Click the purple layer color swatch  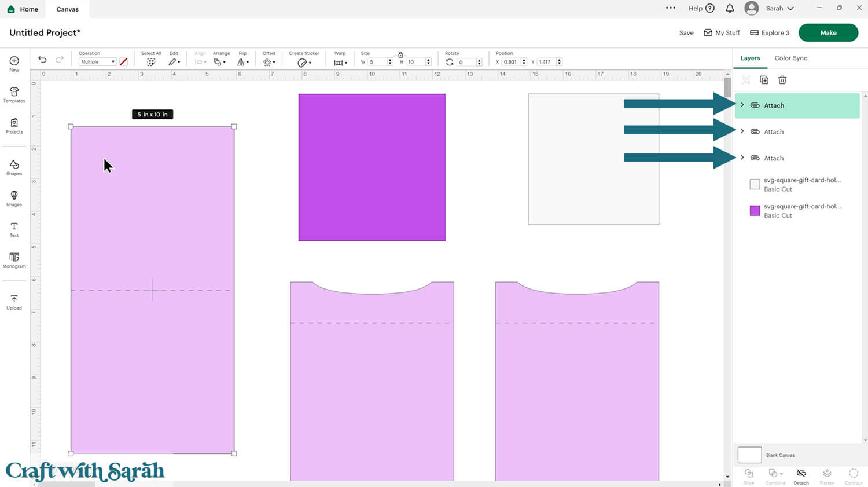755,211
